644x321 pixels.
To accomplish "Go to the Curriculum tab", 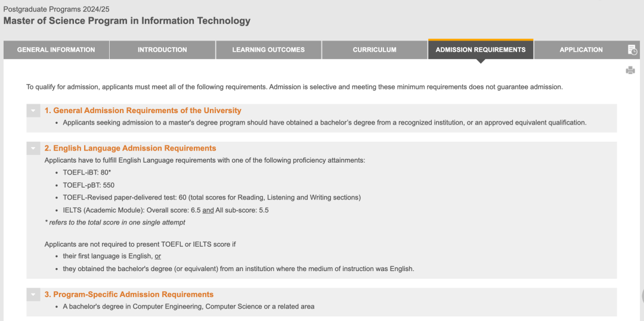I will tap(374, 50).
